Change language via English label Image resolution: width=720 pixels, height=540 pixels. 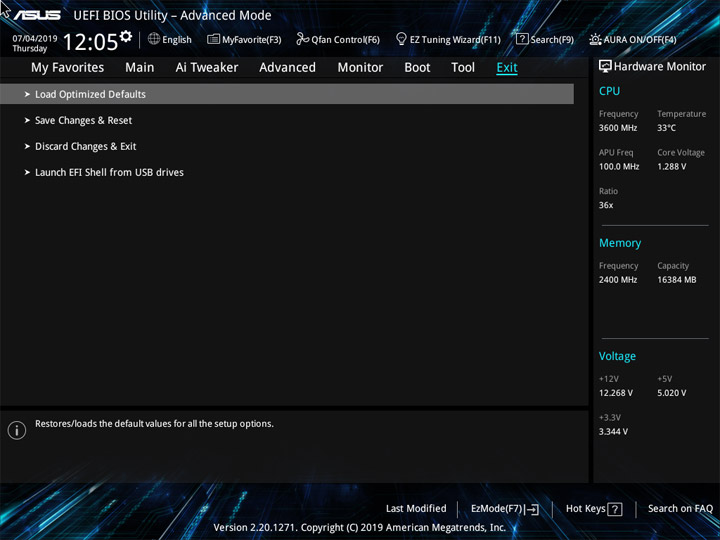[x=177, y=39]
